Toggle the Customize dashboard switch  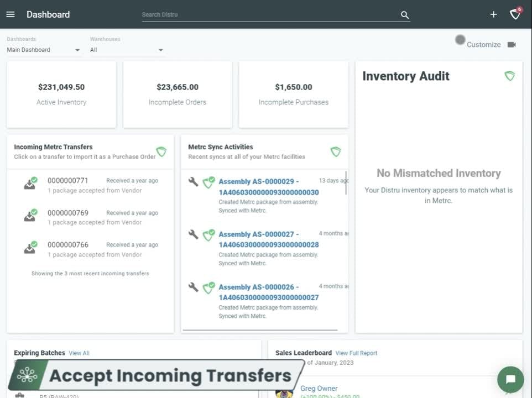pyautogui.click(x=460, y=40)
